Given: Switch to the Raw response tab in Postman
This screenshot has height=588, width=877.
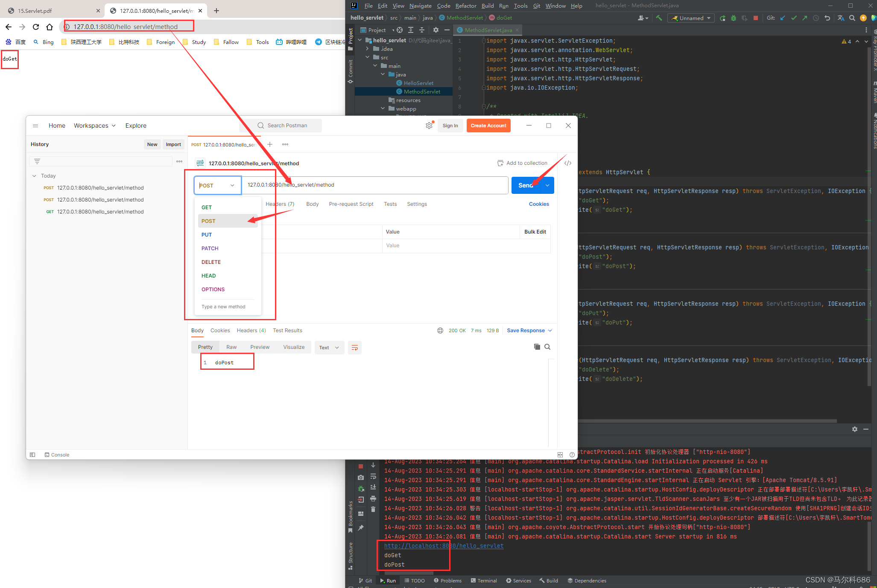Looking at the screenshot, I should click(231, 347).
